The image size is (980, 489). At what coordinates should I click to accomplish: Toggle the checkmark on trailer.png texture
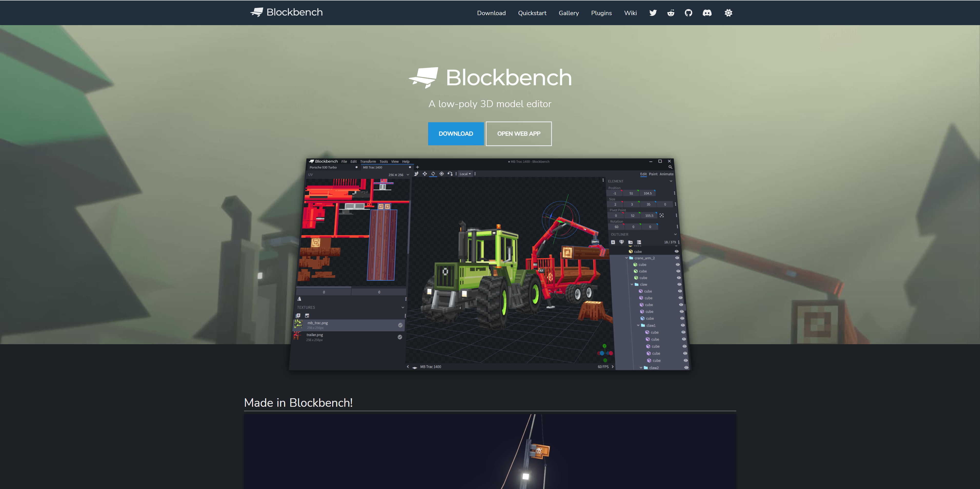tap(400, 337)
